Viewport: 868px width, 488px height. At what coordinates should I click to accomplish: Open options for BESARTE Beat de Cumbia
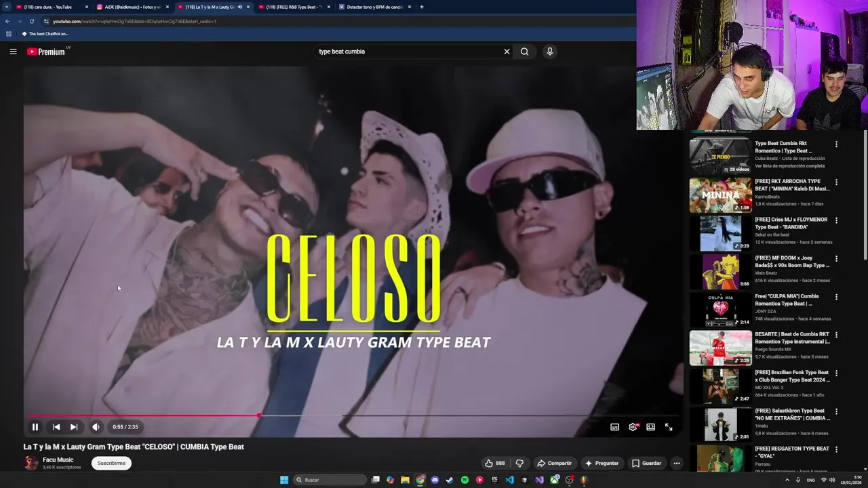(836, 335)
